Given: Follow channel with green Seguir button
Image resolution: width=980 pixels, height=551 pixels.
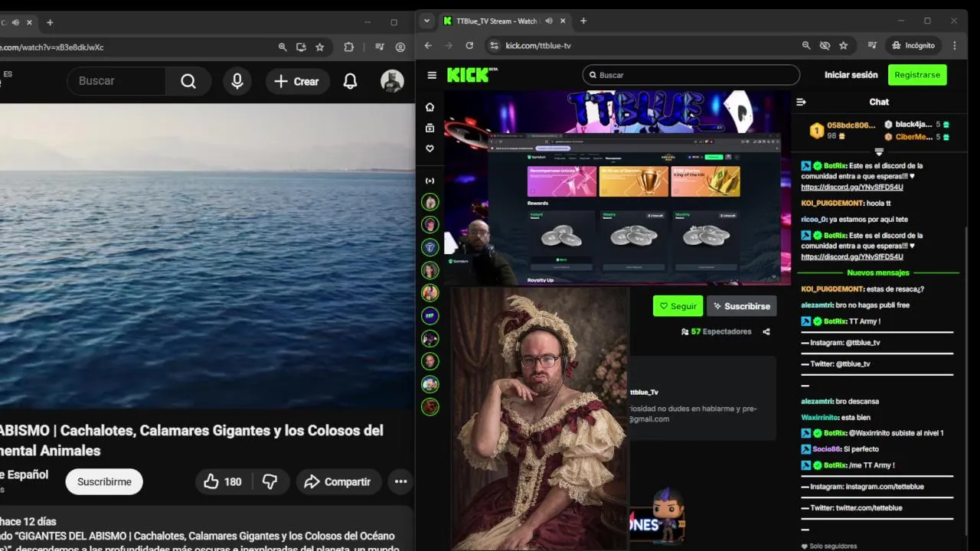Looking at the screenshot, I should pyautogui.click(x=678, y=306).
